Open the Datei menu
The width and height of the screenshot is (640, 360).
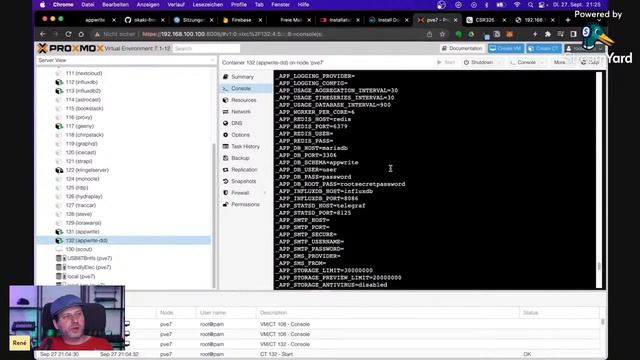tap(87, 4)
